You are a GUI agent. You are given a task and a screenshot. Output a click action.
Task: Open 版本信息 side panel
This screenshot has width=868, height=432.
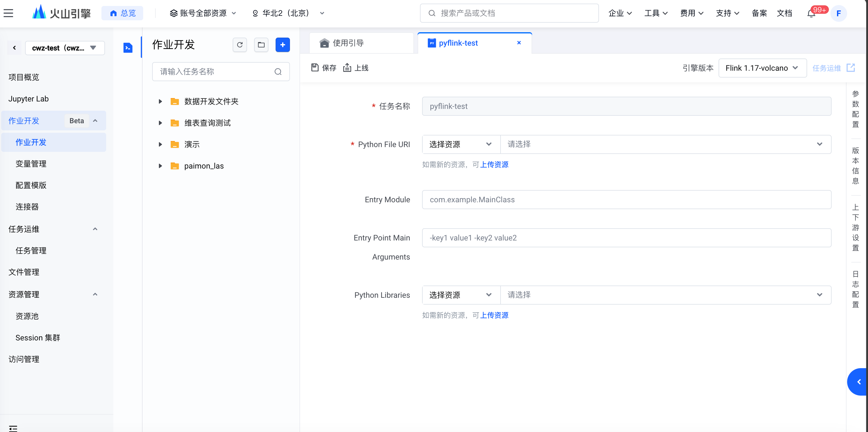[x=855, y=166]
